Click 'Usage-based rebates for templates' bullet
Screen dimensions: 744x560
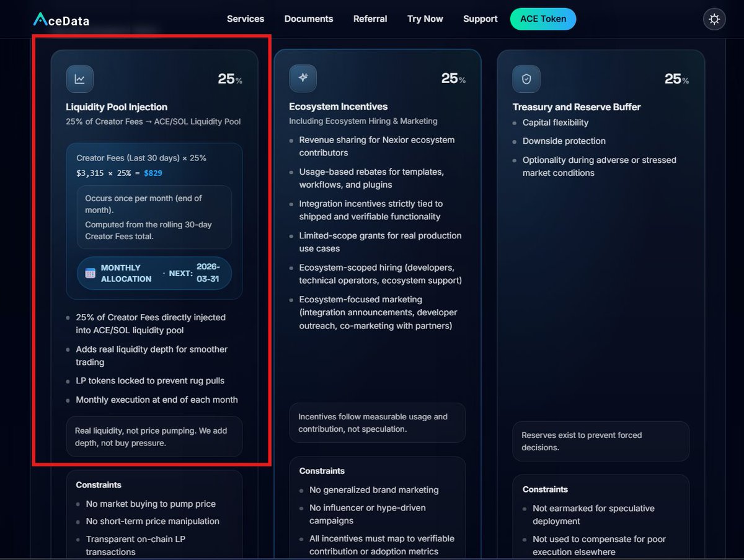[371, 178]
